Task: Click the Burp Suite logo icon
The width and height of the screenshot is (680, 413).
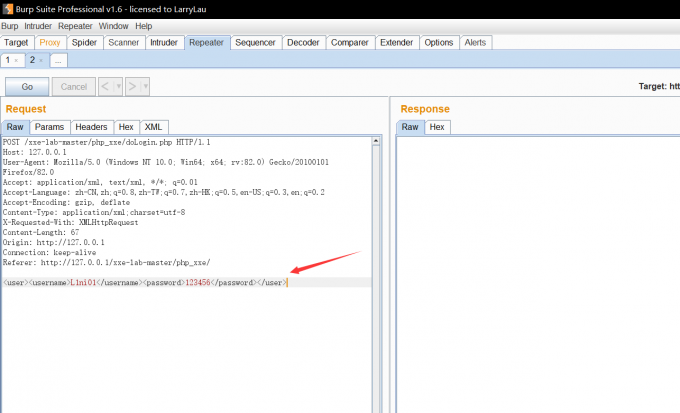Action: pyautogui.click(x=8, y=9)
